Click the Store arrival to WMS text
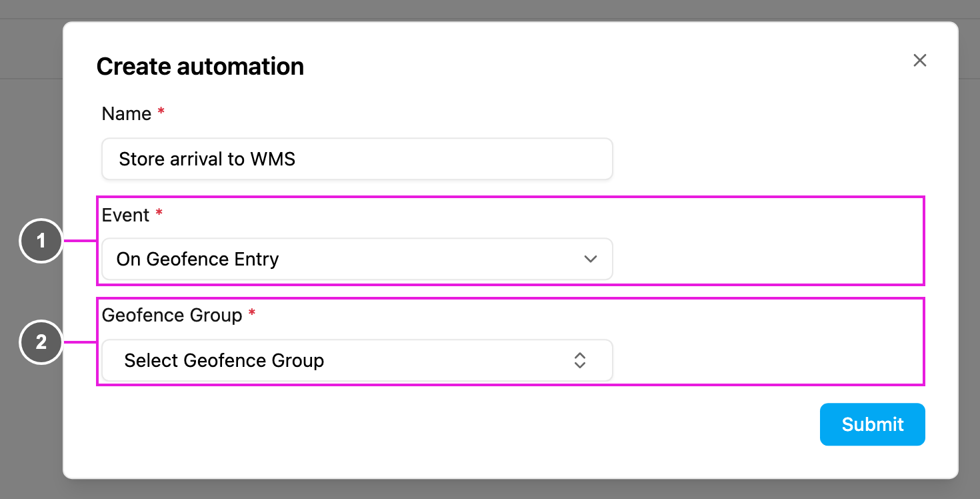980x499 pixels. click(207, 159)
